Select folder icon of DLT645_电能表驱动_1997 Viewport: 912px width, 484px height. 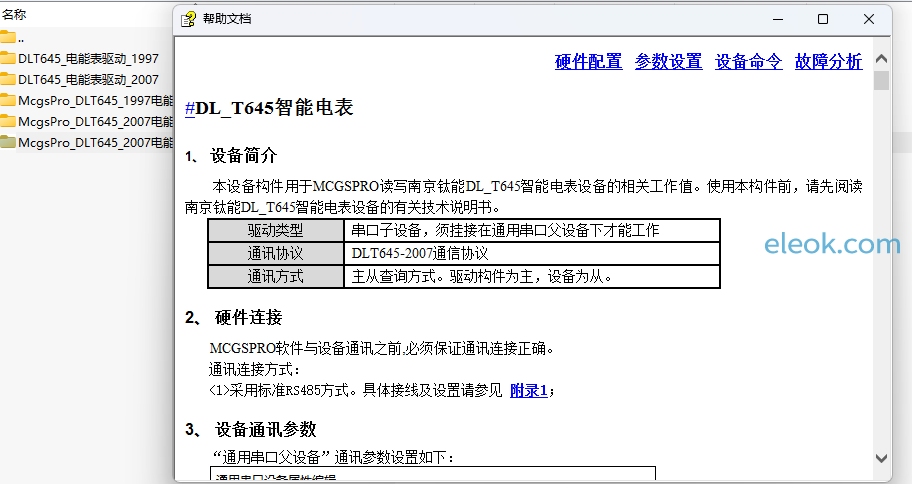8,58
